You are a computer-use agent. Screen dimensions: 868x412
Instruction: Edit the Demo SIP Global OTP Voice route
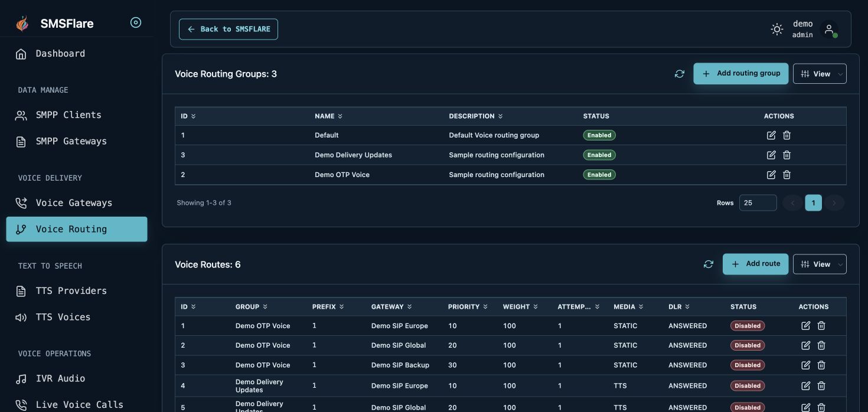coord(805,345)
